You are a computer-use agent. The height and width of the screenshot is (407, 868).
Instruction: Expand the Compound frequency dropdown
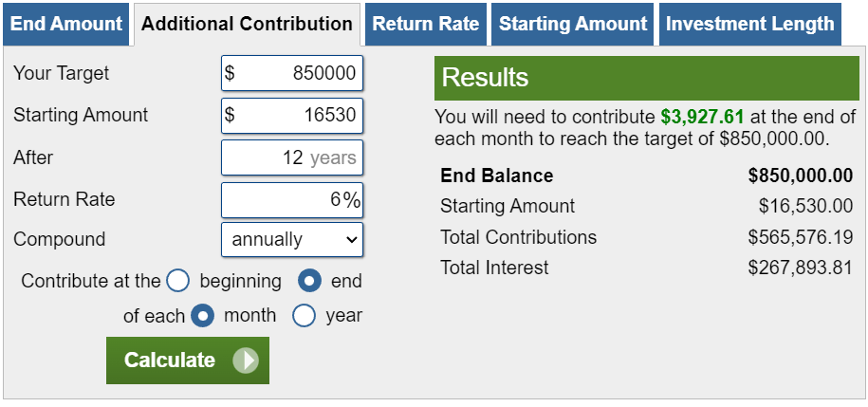click(292, 240)
